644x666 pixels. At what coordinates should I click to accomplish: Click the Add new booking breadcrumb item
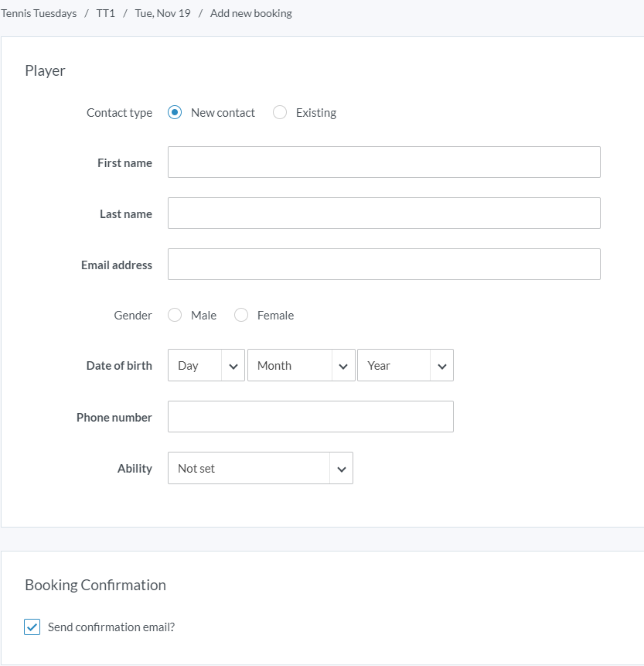coord(251,14)
